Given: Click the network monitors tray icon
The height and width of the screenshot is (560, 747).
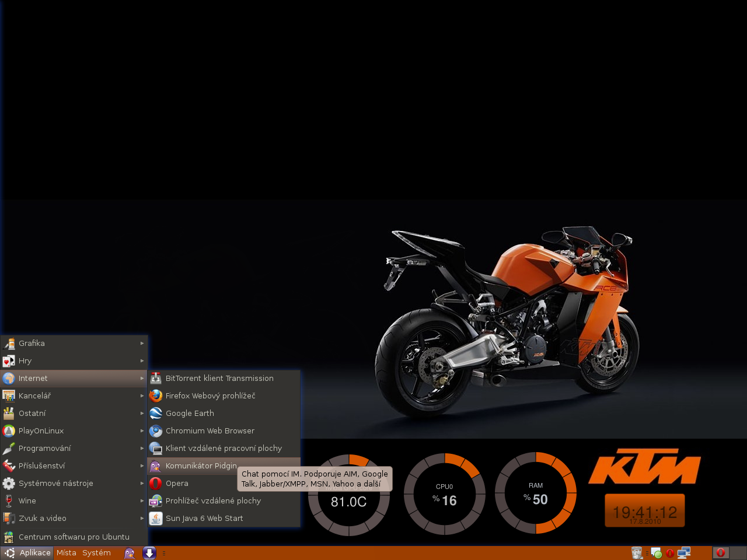Looking at the screenshot, I should tap(684, 553).
